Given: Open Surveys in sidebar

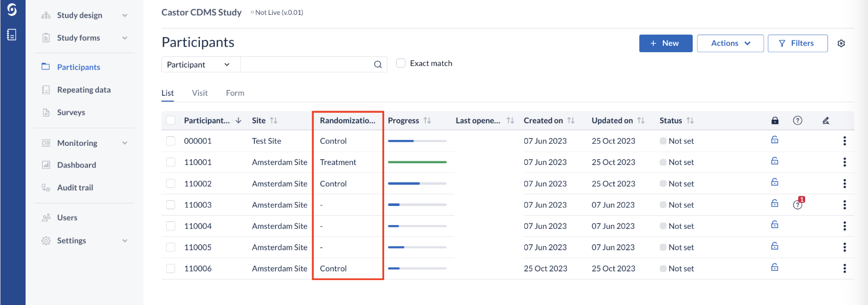Looking at the screenshot, I should click(71, 112).
